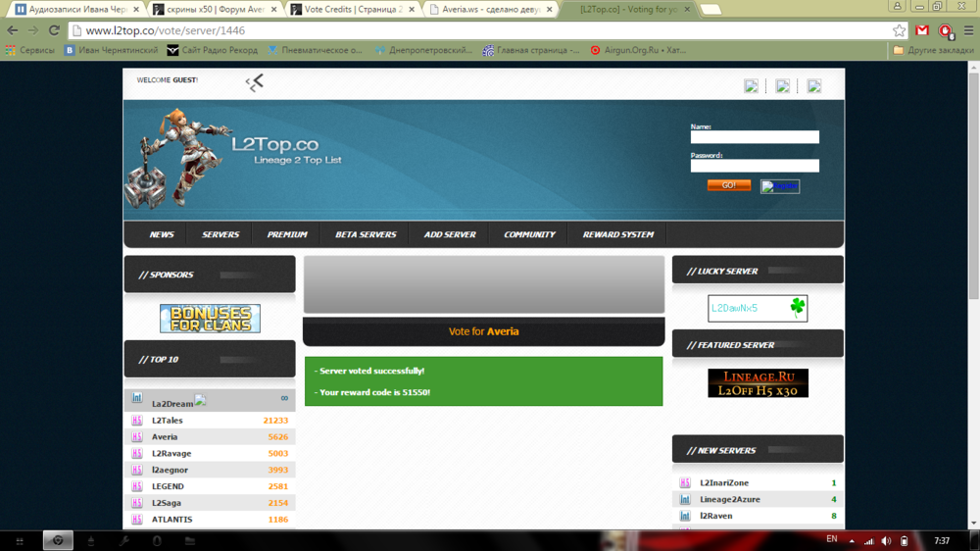Open the Servers menu item

tap(220, 235)
